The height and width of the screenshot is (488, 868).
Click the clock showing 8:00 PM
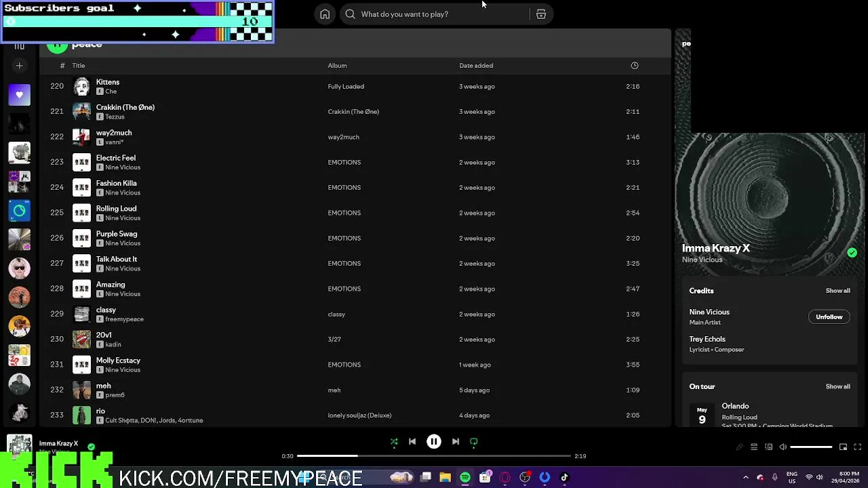(849, 474)
